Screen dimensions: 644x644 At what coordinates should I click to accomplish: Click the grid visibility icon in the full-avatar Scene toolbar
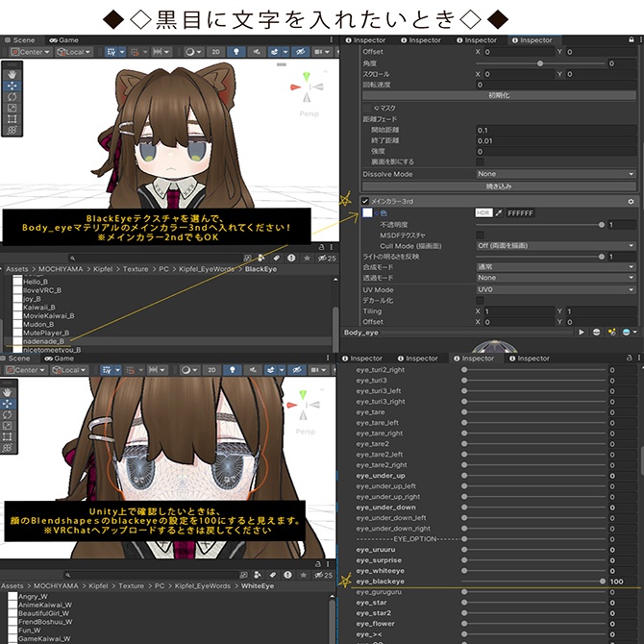click(x=111, y=52)
